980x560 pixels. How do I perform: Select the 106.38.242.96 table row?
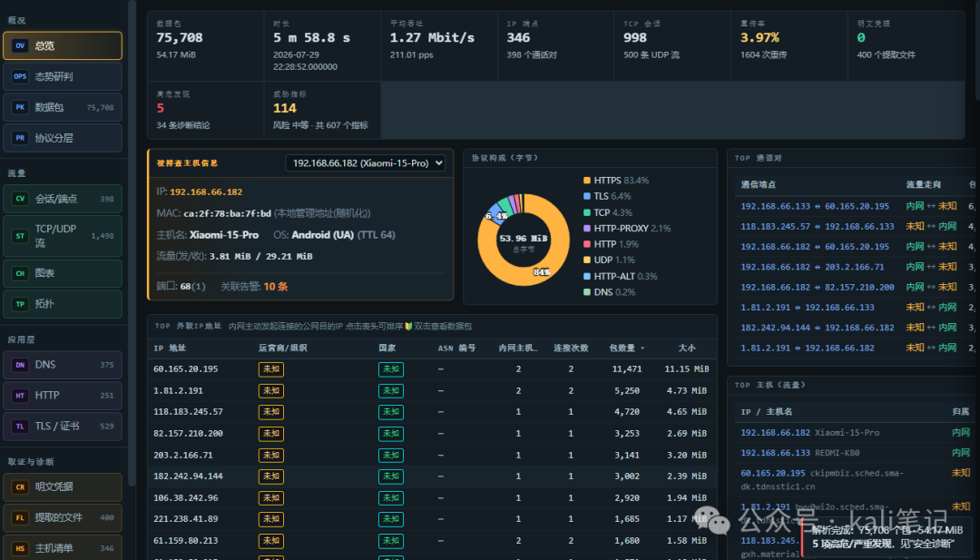(x=432, y=497)
